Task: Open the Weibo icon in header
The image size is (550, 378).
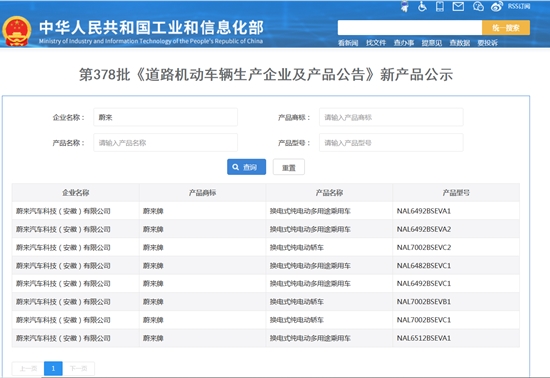Action: tap(497, 6)
